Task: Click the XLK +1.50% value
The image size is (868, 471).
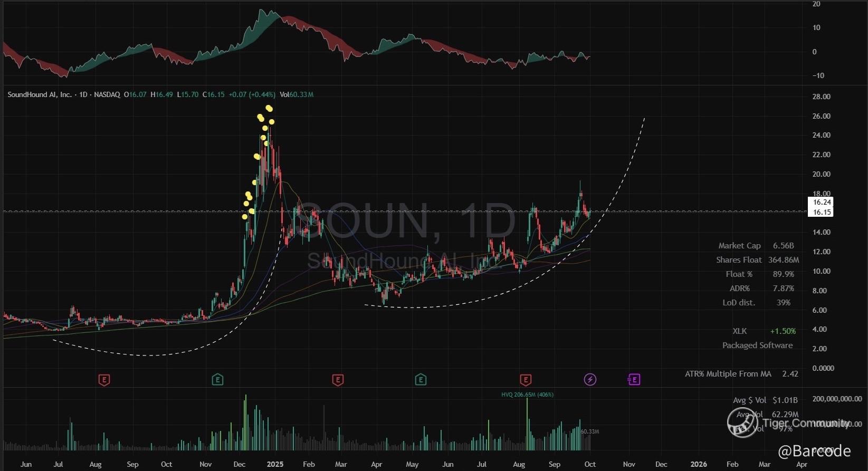Action: (x=783, y=331)
